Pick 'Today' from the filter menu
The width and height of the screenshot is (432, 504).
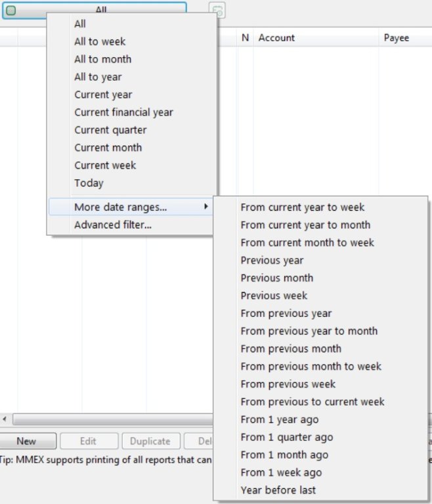click(x=132, y=183)
